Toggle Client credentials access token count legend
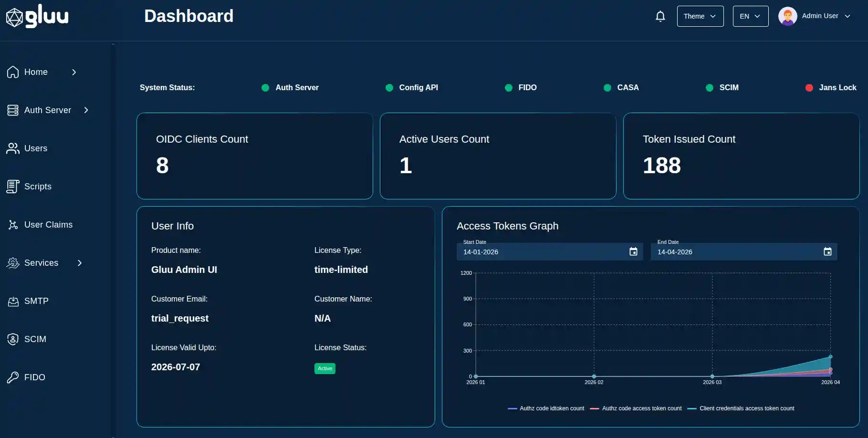This screenshot has height=438, width=868. pos(741,408)
